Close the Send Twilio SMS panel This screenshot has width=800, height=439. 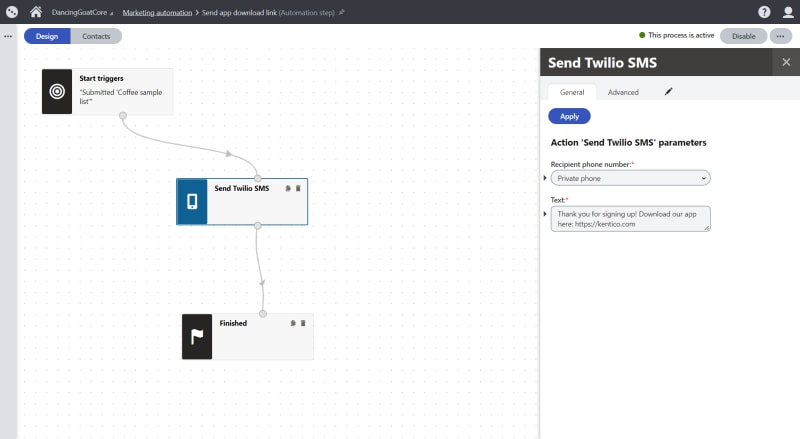point(786,62)
